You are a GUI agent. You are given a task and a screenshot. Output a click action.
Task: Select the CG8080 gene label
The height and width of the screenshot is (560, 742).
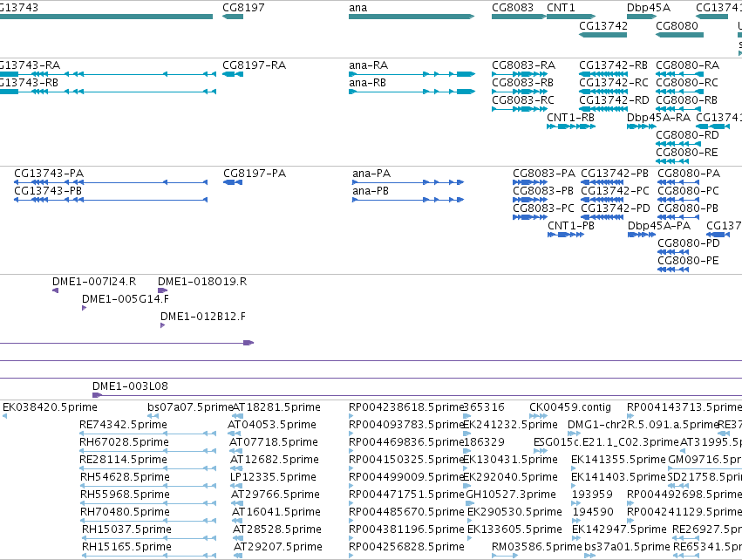(x=677, y=25)
